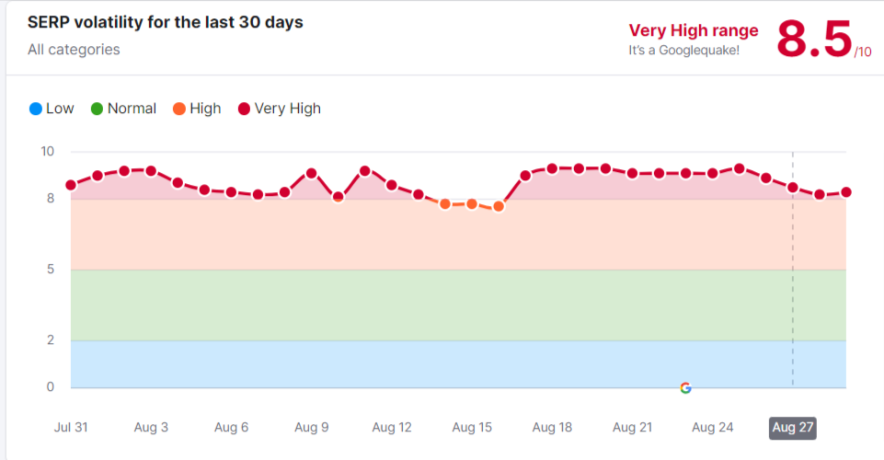884x460 pixels.
Task: Click the Google update icon on timeline
Action: 685,388
